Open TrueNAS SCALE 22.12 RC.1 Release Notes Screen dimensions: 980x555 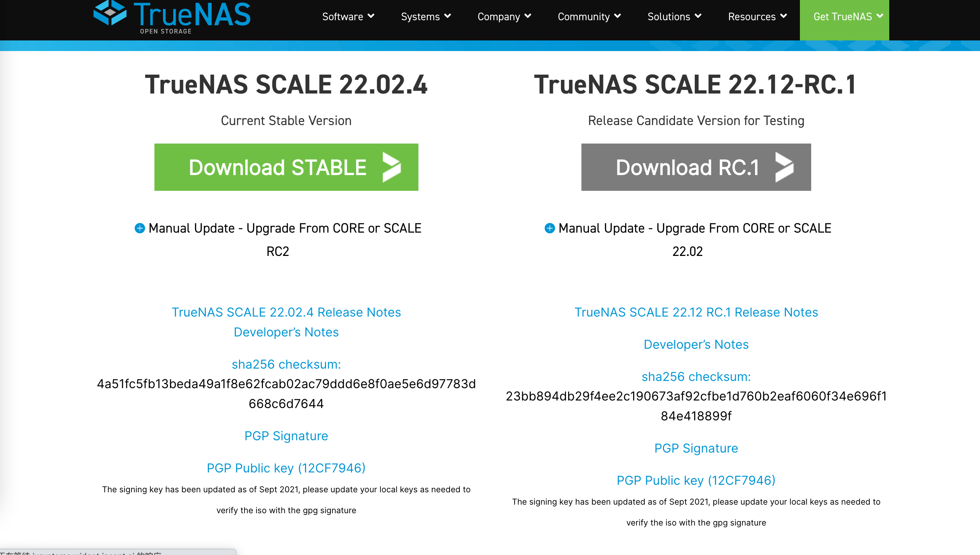tap(696, 312)
